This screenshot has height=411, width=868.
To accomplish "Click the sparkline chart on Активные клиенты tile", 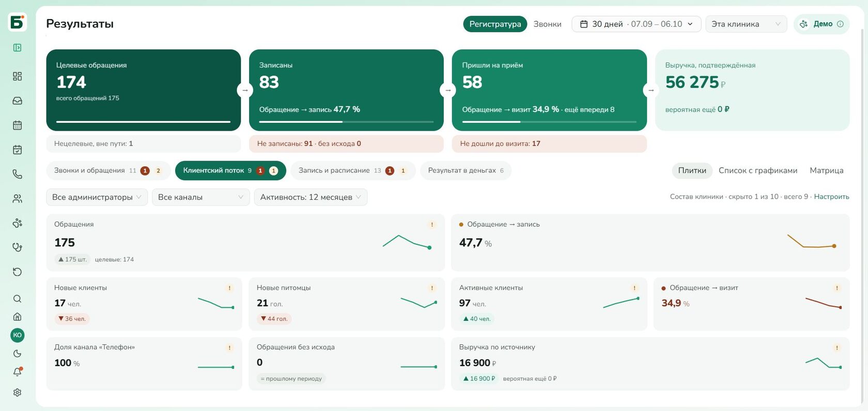I will pos(622,303).
